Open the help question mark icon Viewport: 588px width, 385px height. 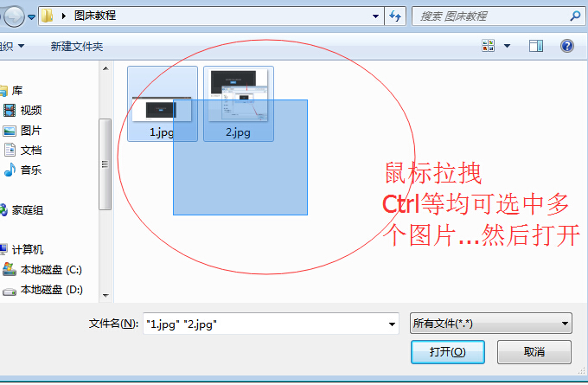pos(567,46)
